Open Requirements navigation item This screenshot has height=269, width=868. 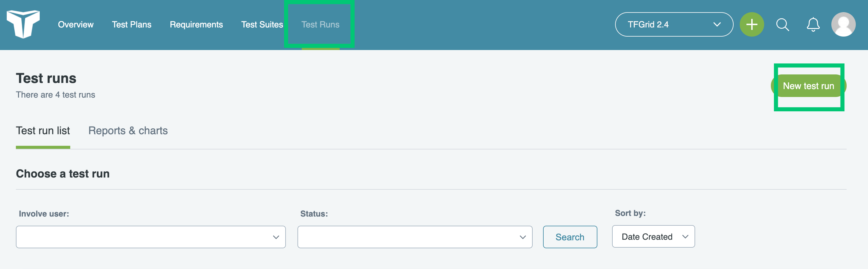(x=196, y=25)
